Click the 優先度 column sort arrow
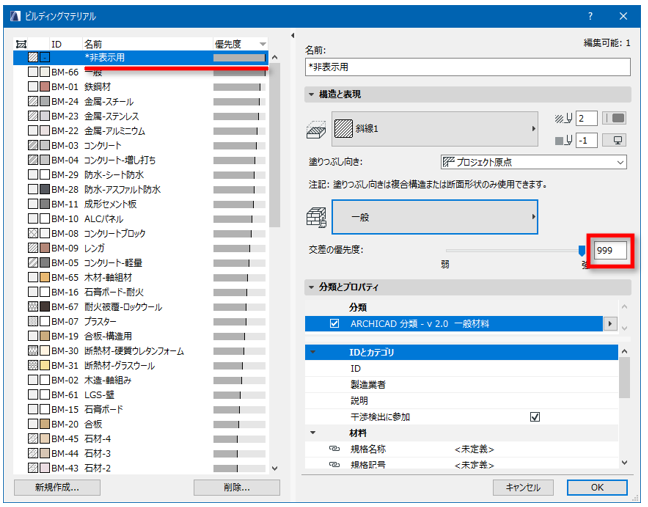 tap(262, 44)
